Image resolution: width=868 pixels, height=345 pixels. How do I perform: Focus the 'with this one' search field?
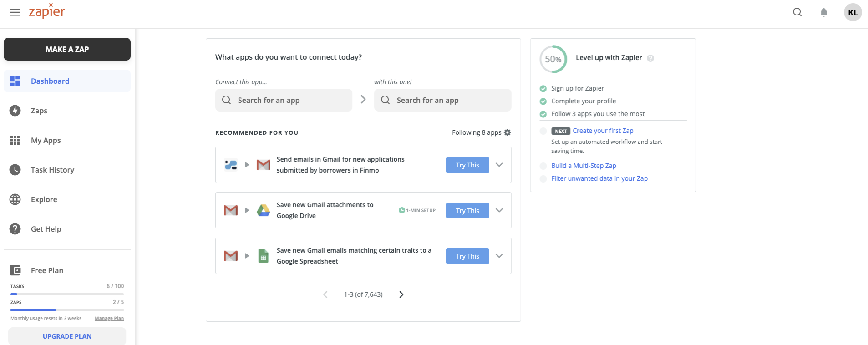point(442,100)
